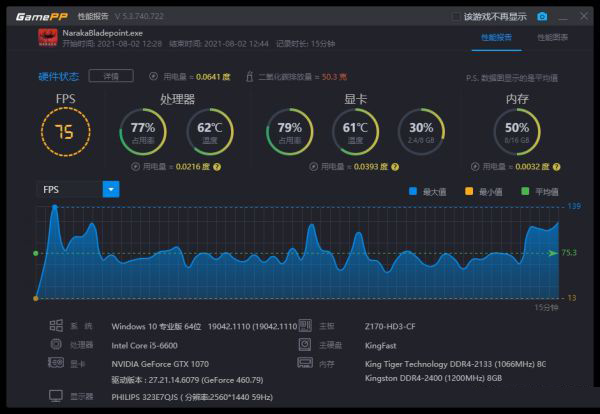Click the main disk (主硬盘) icon
The width and height of the screenshot is (600, 414).
click(305, 344)
